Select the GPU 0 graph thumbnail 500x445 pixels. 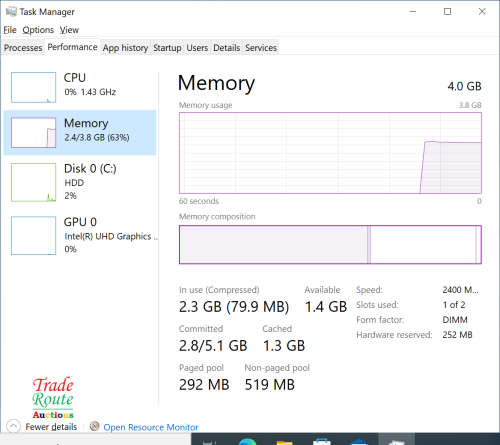pos(33,235)
